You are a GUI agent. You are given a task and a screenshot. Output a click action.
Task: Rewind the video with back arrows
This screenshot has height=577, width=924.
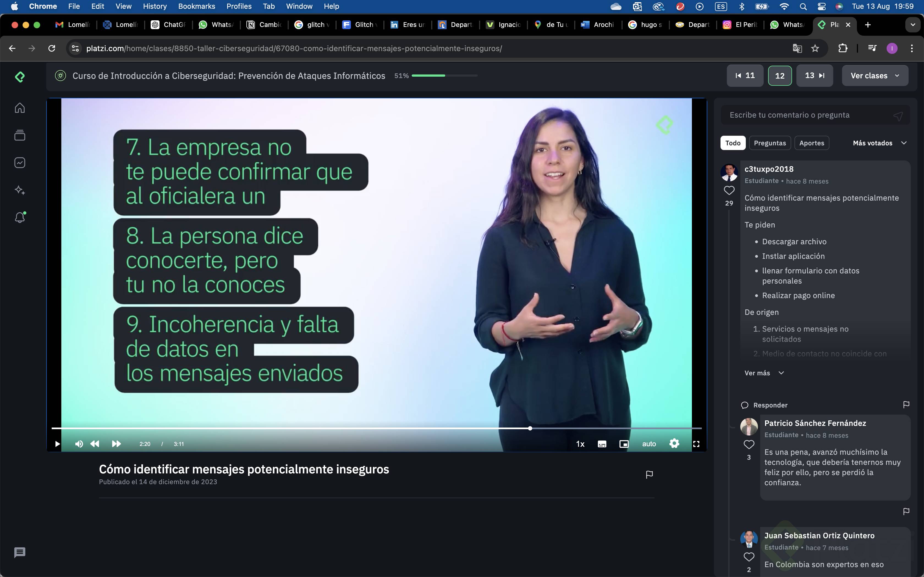(x=95, y=444)
